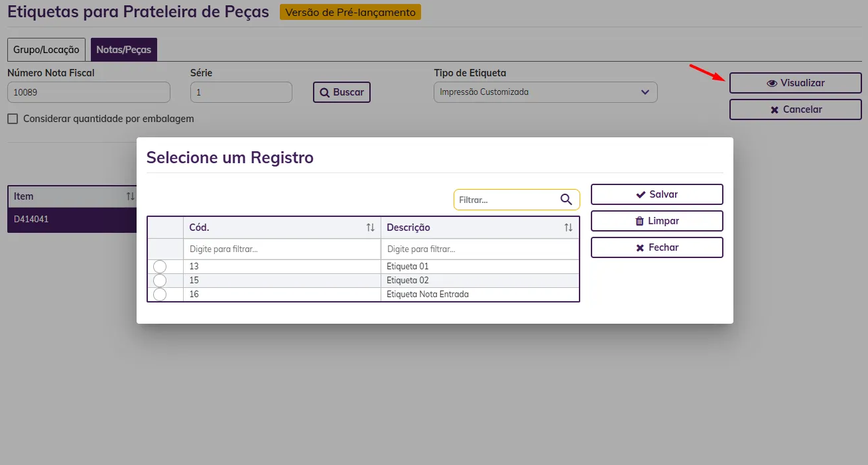Click the Descrição column filter field

(479, 249)
